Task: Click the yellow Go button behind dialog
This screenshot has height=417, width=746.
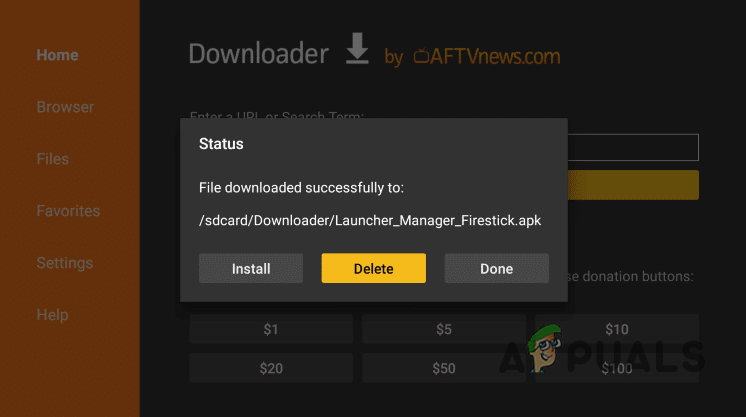Action: click(633, 185)
